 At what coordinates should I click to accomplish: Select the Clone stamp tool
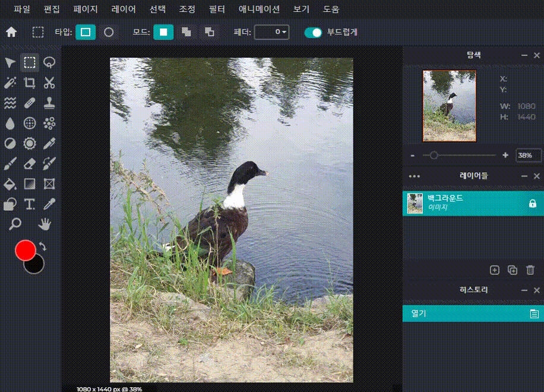49,103
